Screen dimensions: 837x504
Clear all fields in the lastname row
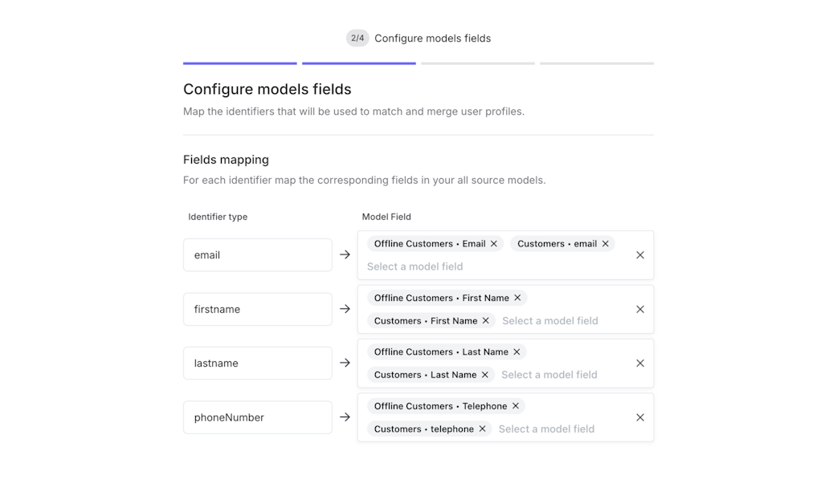click(x=640, y=364)
